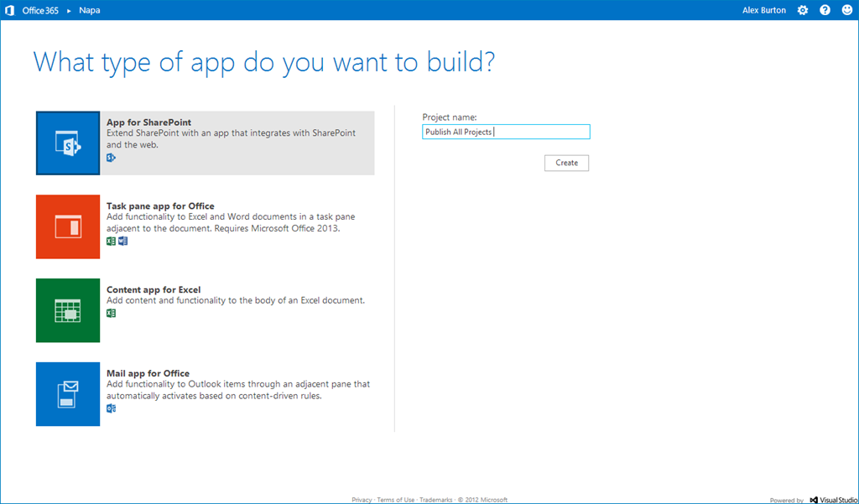This screenshot has width=859, height=504.
Task: Click the Outlook icon under Mail app
Action: 112,408
